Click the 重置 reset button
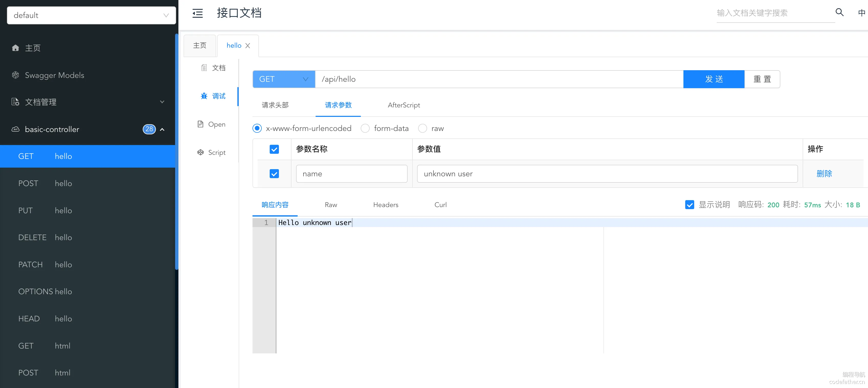Viewport: 868px width, 388px height. [762, 79]
